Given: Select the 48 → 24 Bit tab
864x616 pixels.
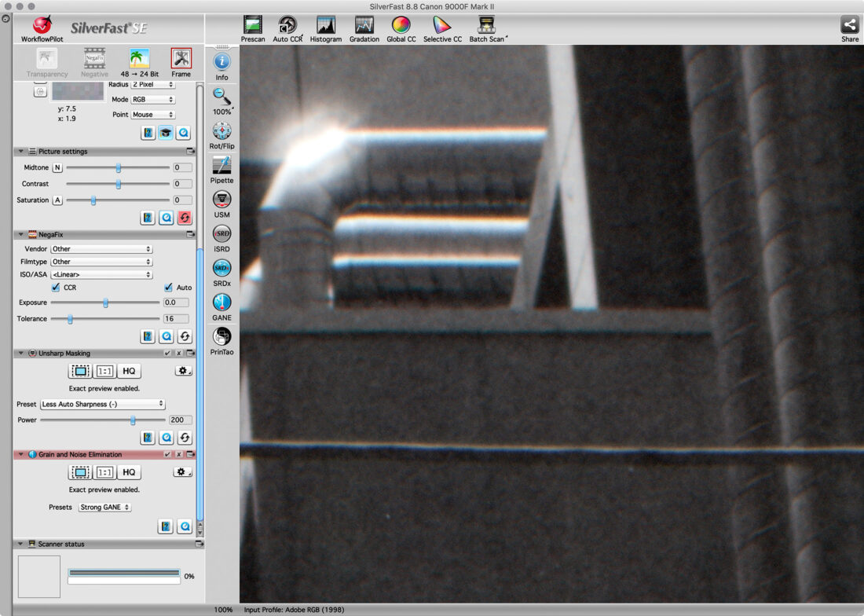Looking at the screenshot, I should tap(140, 61).
